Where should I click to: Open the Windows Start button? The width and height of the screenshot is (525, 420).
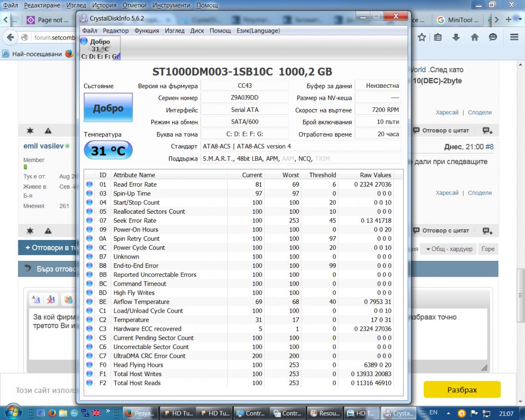pyautogui.click(x=14, y=411)
